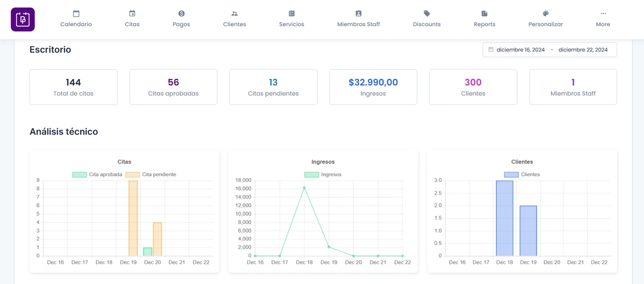Click the Discounts tag icon
Screen dimensions: 644x284
427,13
